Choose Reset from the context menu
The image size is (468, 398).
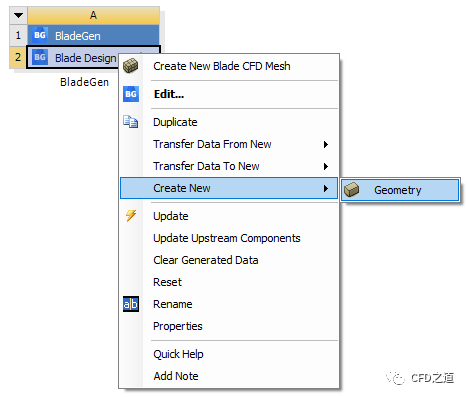coord(167,282)
